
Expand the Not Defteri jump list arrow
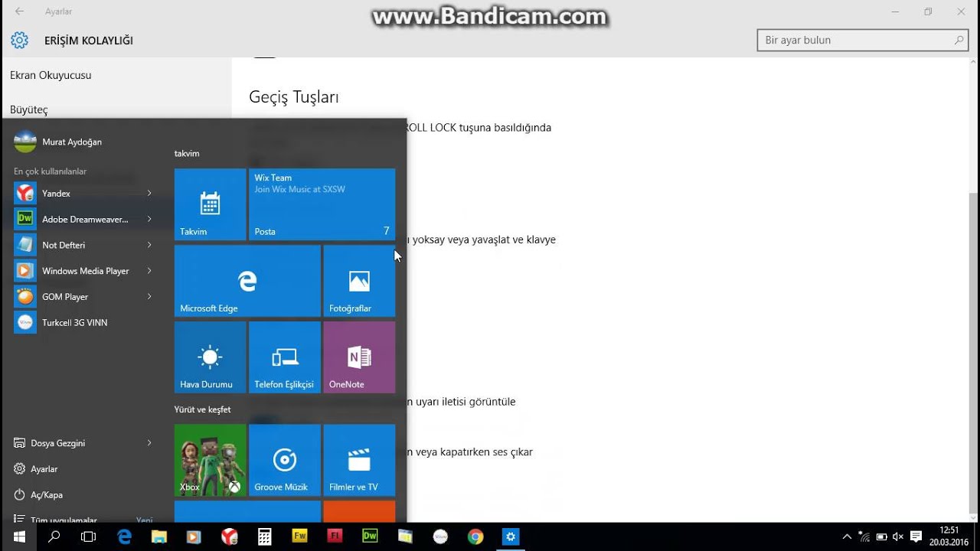(x=149, y=245)
